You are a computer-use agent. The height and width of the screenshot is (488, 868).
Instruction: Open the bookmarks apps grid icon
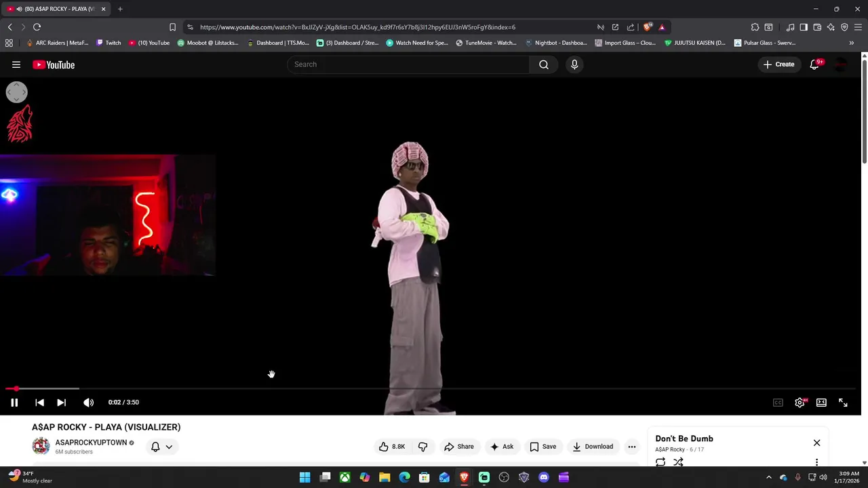(x=9, y=43)
